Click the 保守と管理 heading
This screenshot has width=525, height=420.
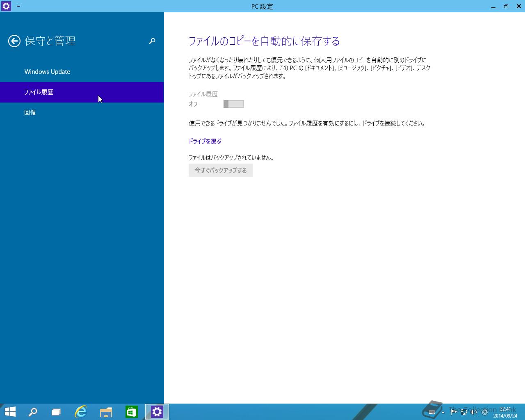coord(50,41)
